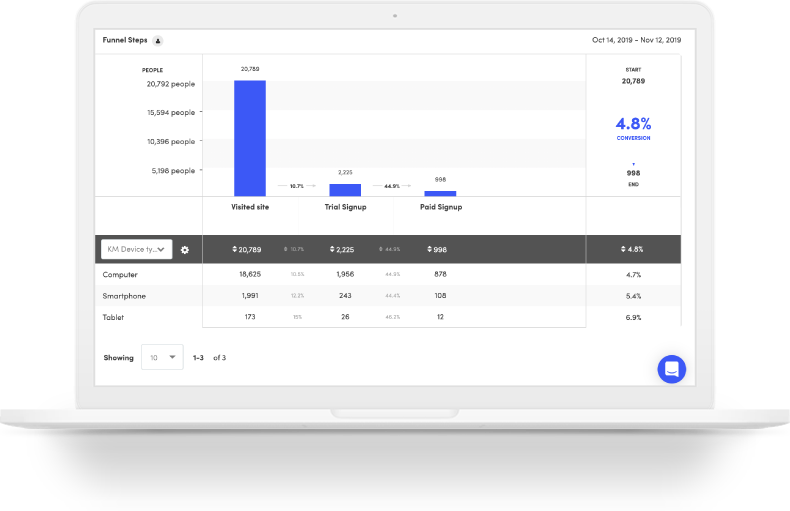This screenshot has width=790, height=511.
Task: Click the Funnel Steps heading
Action: point(125,41)
